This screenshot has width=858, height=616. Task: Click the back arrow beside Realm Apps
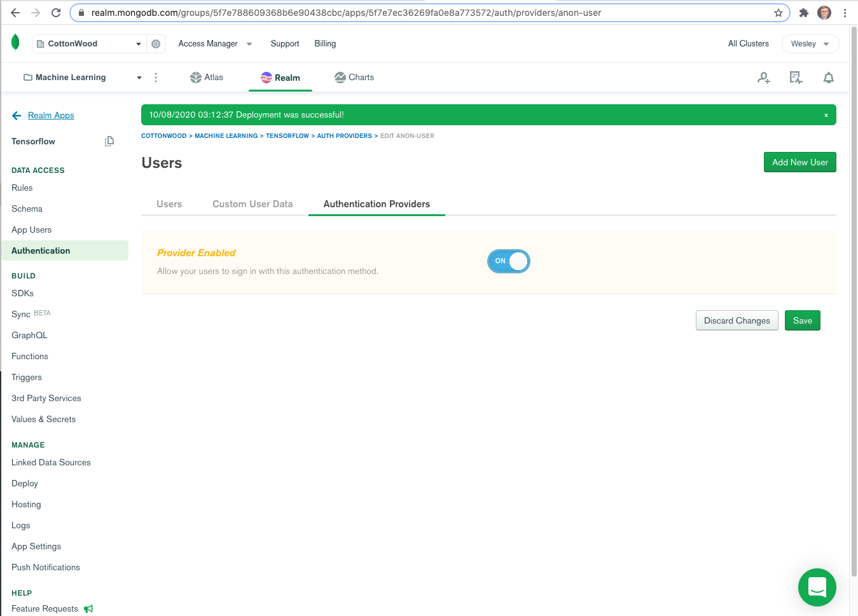[x=17, y=116]
